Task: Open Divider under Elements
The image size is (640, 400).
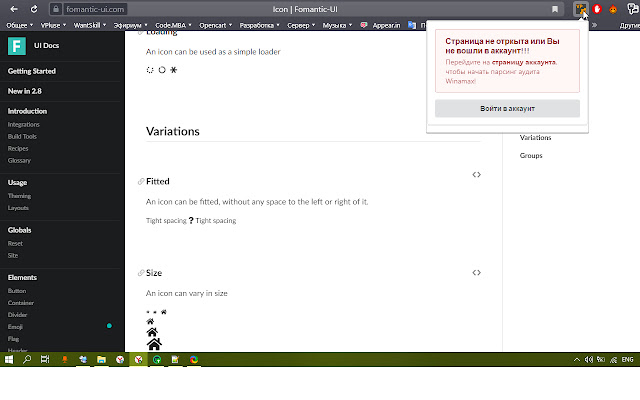Action: 17,315
